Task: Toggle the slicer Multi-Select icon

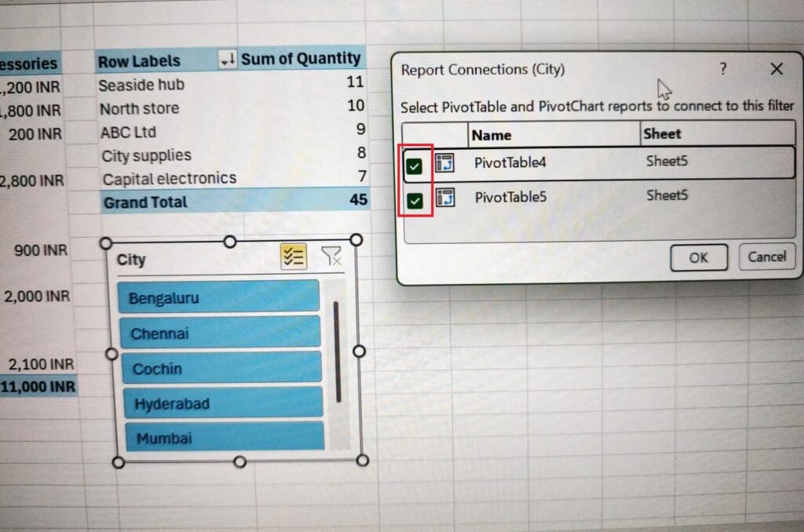Action: [294, 257]
